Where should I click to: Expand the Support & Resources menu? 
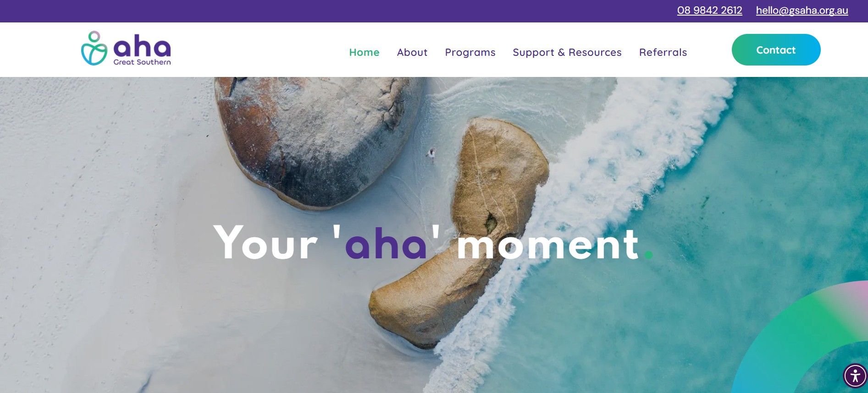click(567, 52)
